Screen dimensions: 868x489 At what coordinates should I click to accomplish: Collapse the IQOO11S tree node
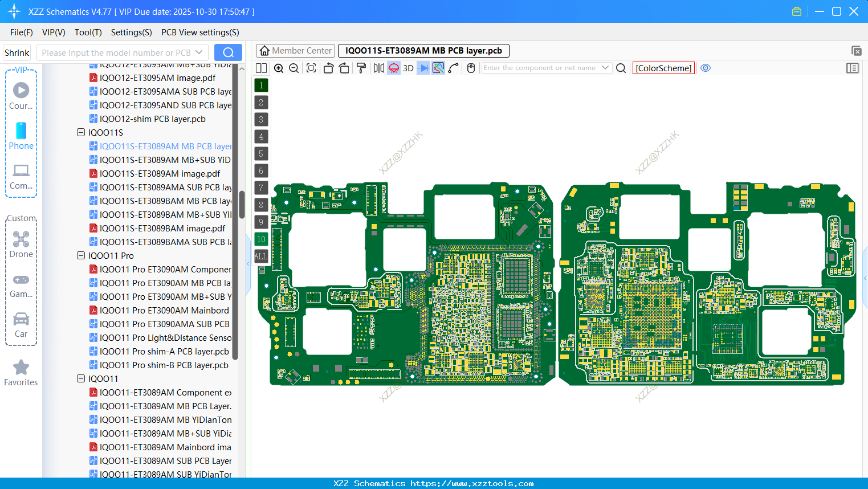click(81, 132)
